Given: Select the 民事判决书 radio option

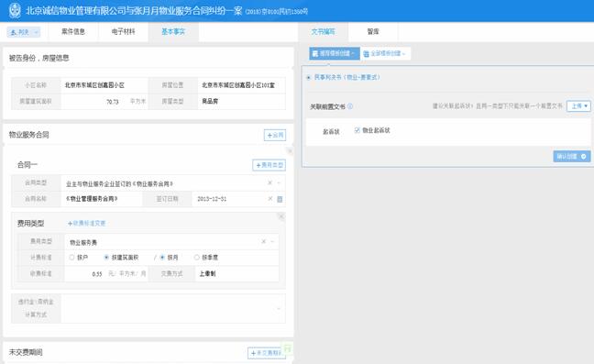Looking at the screenshot, I should coord(308,78).
